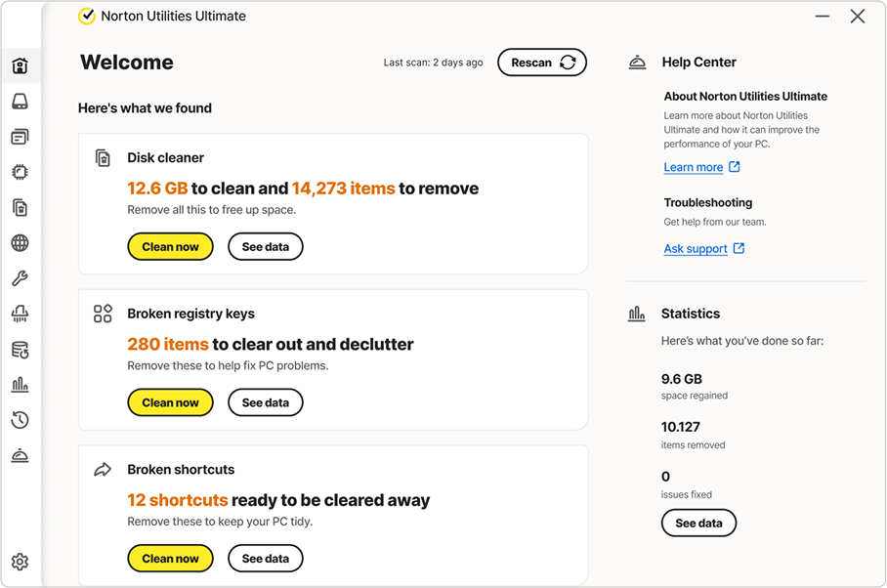Click the Statistics chart icon in right panel
Image resolution: width=887 pixels, height=588 pixels.
coord(637,314)
